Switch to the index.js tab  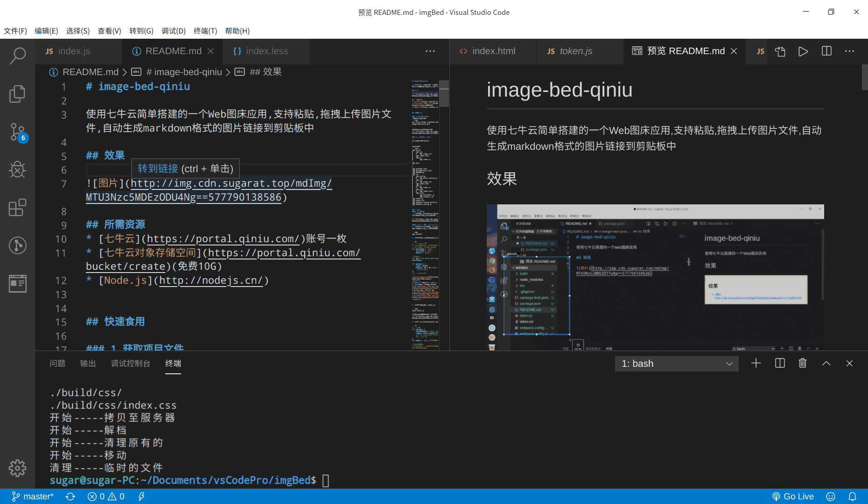coord(78,51)
